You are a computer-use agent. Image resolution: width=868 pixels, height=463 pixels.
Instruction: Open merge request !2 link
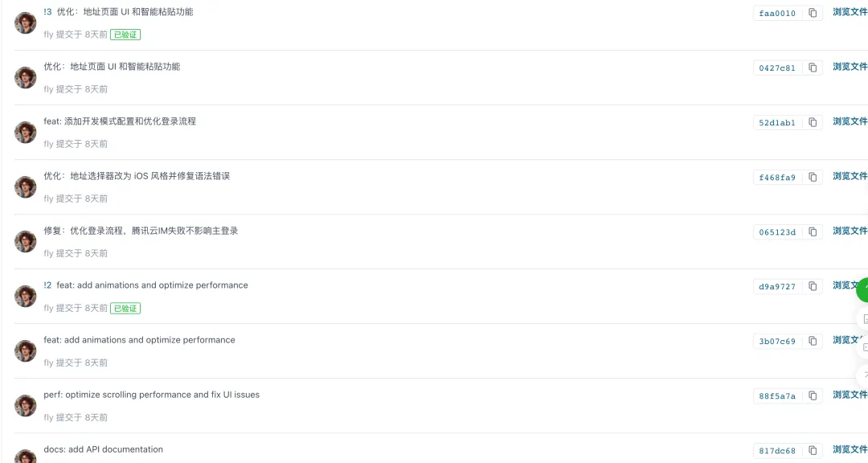coord(47,285)
